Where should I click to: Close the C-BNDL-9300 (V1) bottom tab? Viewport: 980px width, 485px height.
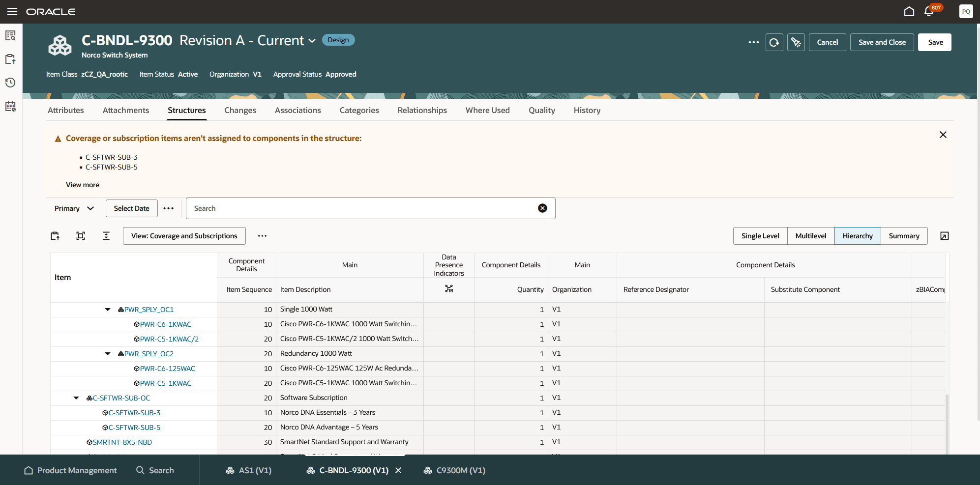pyautogui.click(x=398, y=470)
